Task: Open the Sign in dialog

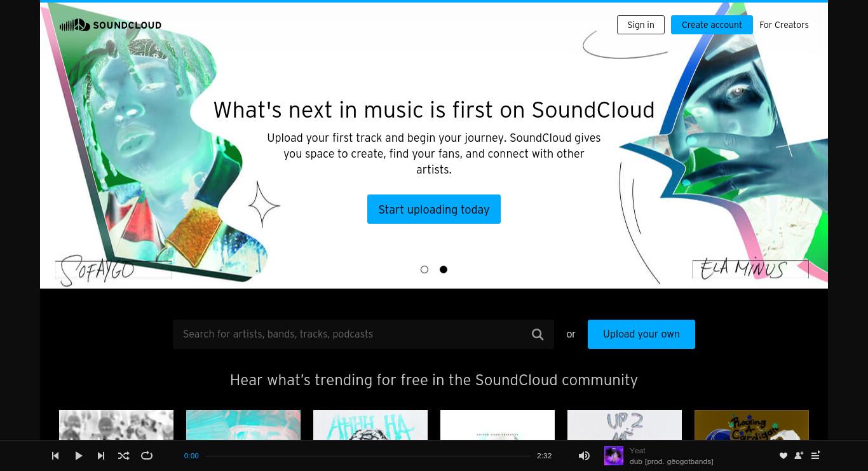Action: [641, 25]
